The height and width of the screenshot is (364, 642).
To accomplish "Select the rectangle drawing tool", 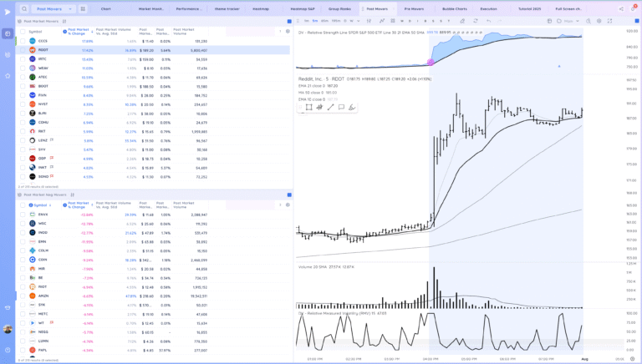I will tap(309, 107).
